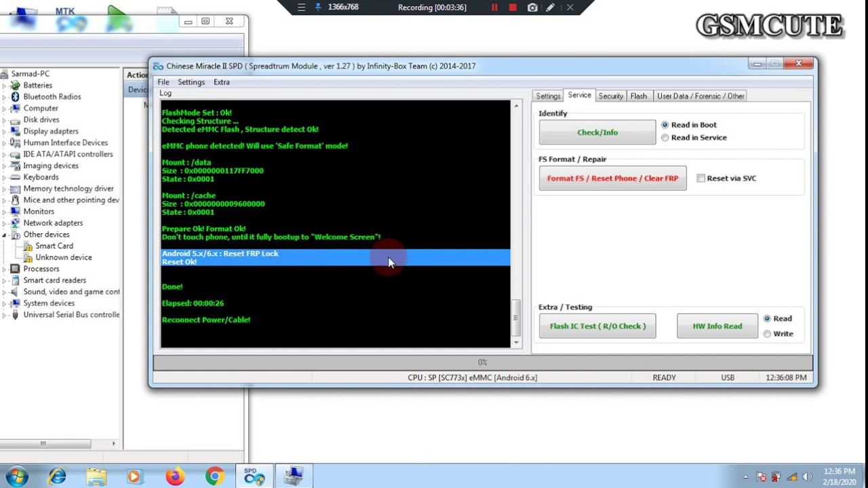Screen dimensions: 868x488
Task: Switch to the Flash tab
Action: point(638,96)
